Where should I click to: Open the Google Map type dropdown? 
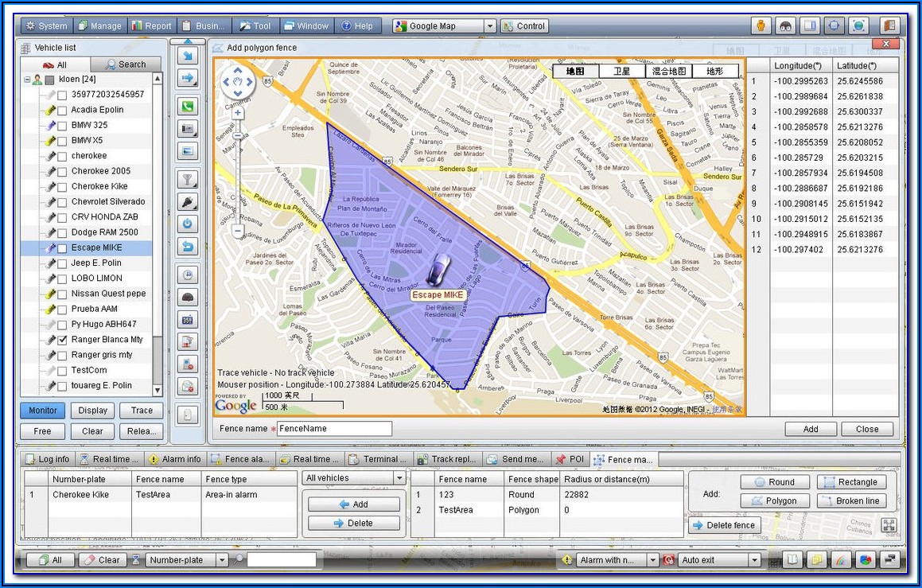(489, 26)
